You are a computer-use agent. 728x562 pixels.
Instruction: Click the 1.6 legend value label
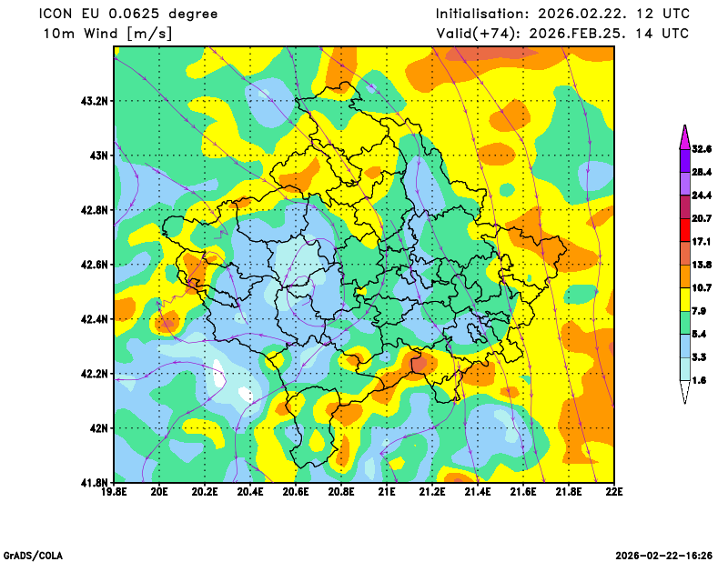point(699,381)
